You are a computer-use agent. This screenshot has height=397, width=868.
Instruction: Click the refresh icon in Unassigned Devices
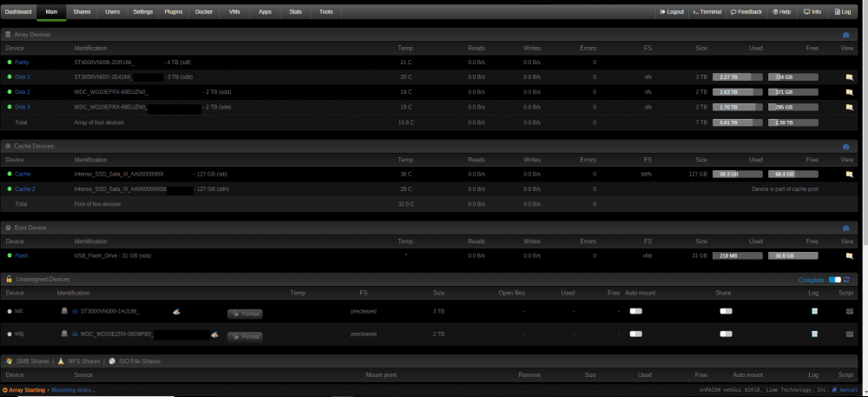(x=846, y=281)
